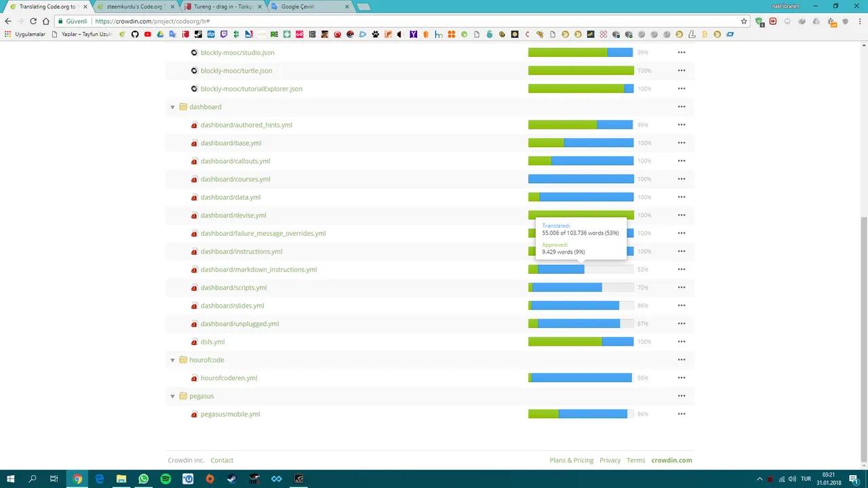Open the Windows Start menu
The width and height of the screenshot is (868, 488).
10,479
